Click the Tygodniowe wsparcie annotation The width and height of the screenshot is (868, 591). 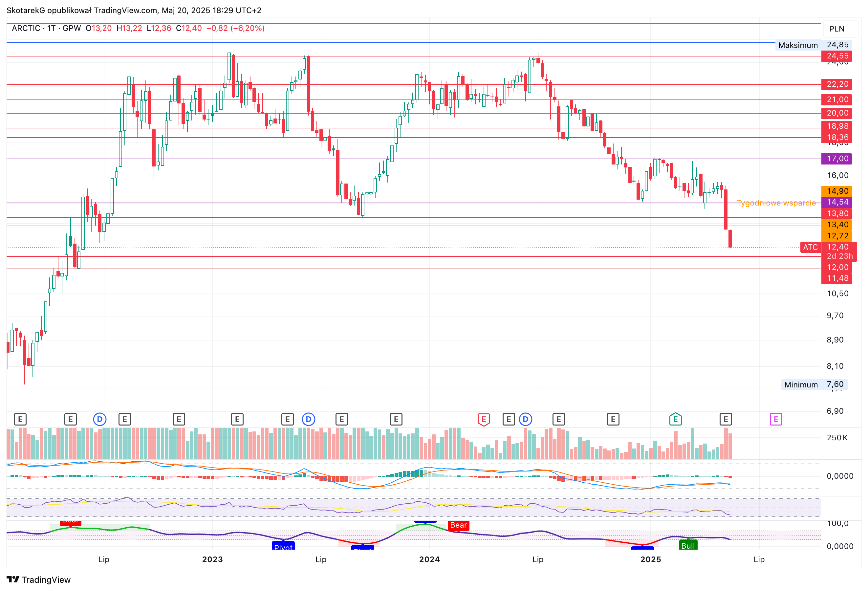tap(776, 203)
